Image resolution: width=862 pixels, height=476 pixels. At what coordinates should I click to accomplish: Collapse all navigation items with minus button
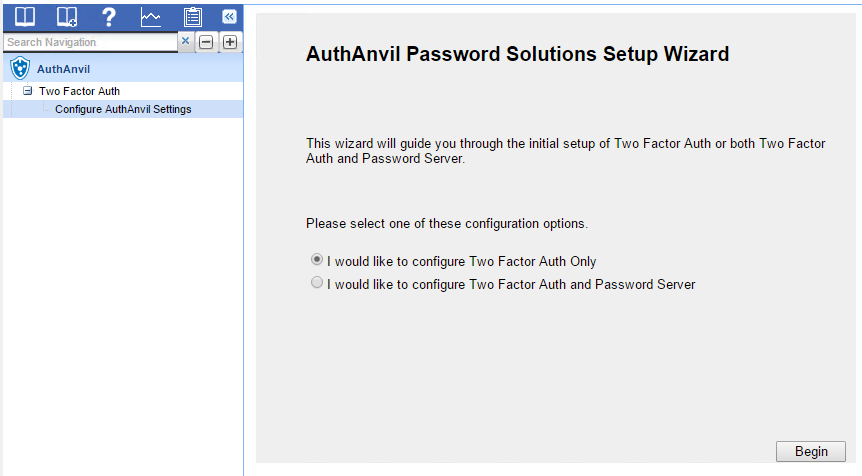(206, 42)
